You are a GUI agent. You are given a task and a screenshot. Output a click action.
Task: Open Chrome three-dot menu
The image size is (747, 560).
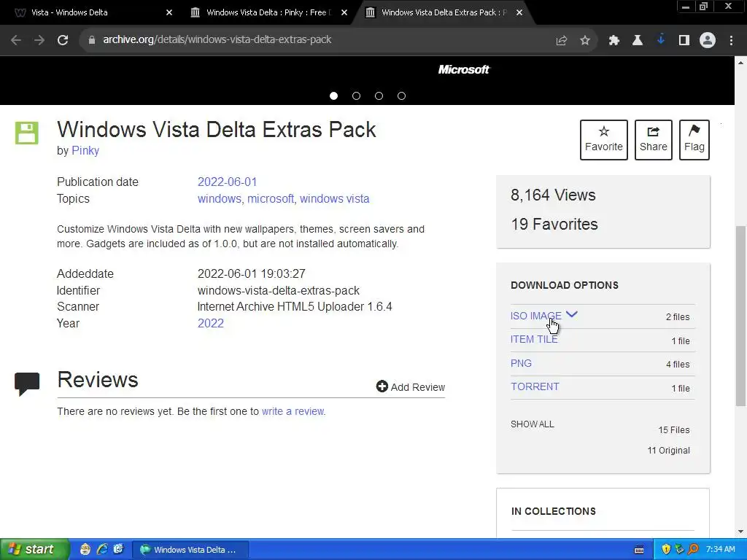tap(731, 41)
